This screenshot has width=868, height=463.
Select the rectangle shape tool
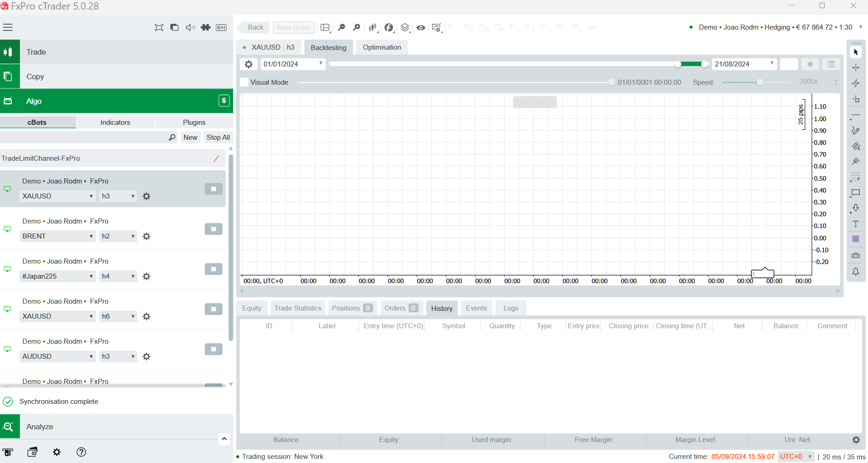(x=856, y=193)
